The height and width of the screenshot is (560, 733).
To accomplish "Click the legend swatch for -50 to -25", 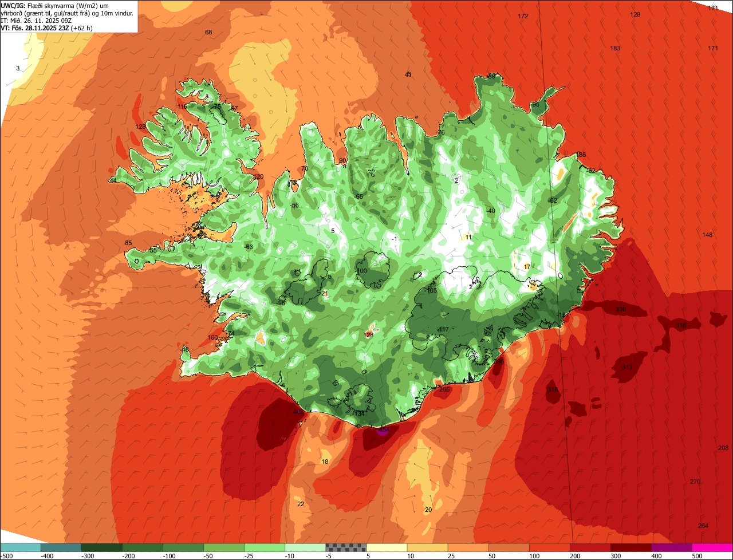I will [x=224, y=547].
